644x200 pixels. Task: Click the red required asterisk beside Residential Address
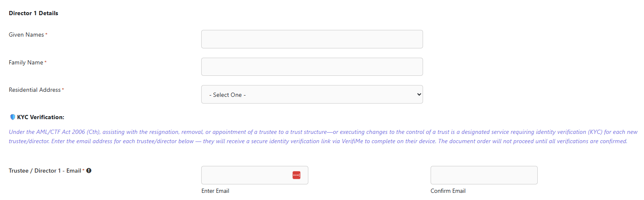pos(63,90)
